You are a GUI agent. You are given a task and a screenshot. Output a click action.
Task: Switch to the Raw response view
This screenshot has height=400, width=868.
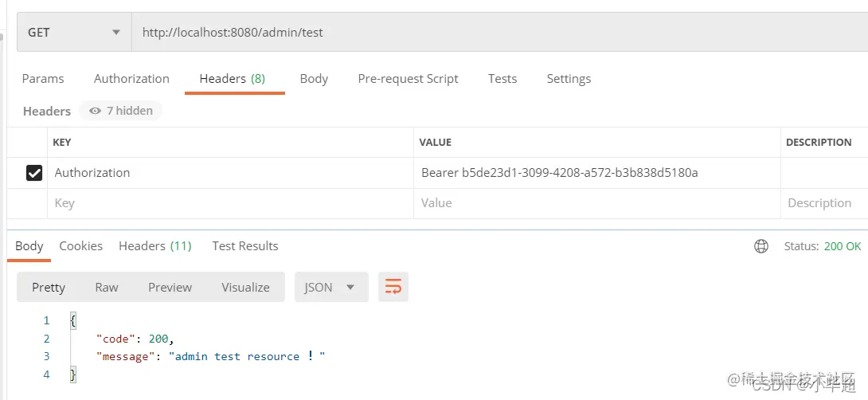[x=106, y=287]
